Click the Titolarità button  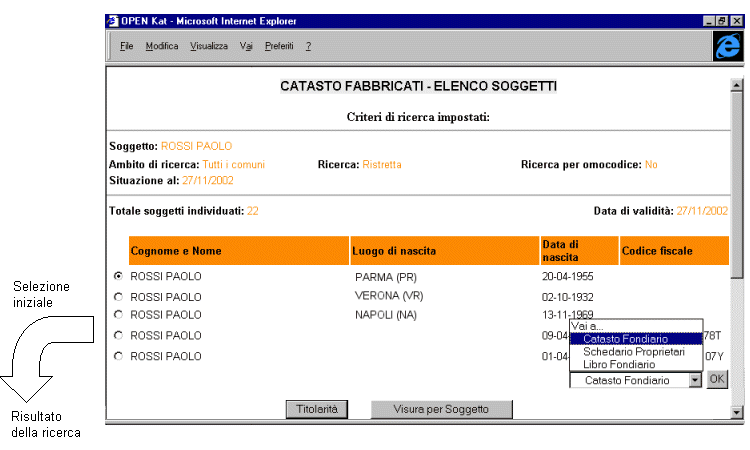click(x=317, y=409)
